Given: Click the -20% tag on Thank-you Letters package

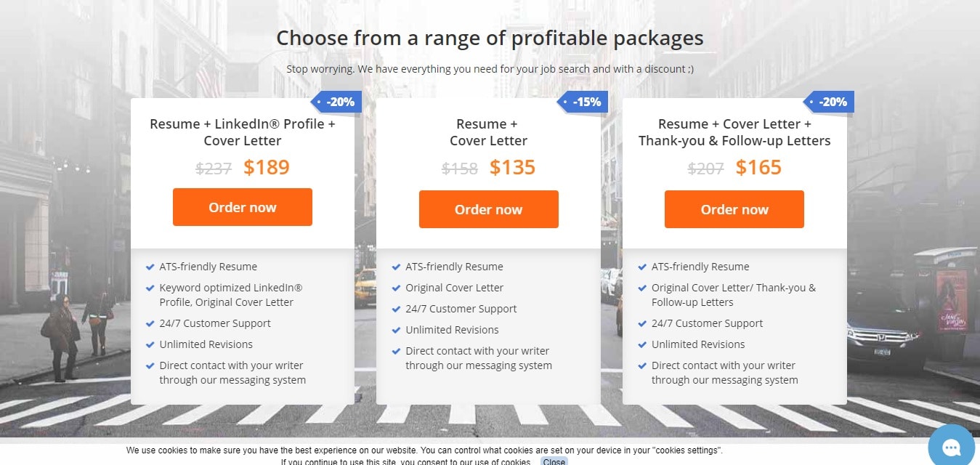Looking at the screenshot, I should coord(829,102).
